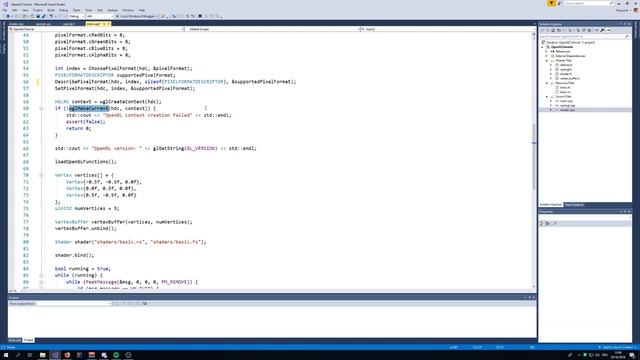Click the Solution Explorer properties wrench icon

point(602,30)
